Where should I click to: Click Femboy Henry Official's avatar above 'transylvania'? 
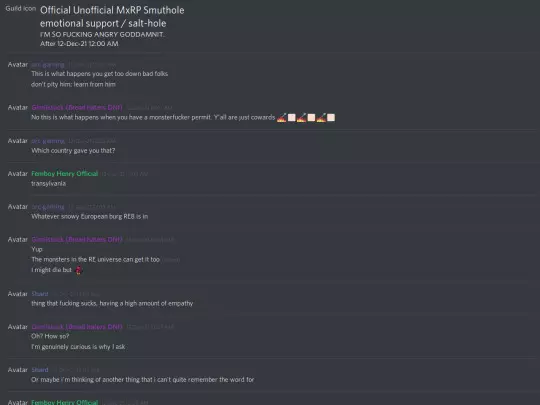pos(18,174)
